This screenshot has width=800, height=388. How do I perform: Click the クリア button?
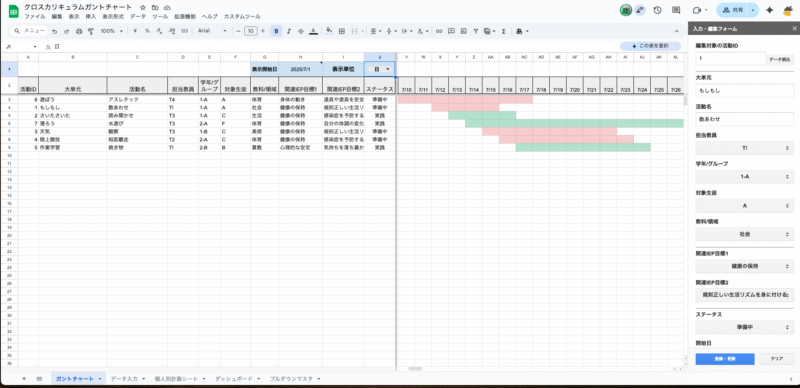tap(777, 359)
